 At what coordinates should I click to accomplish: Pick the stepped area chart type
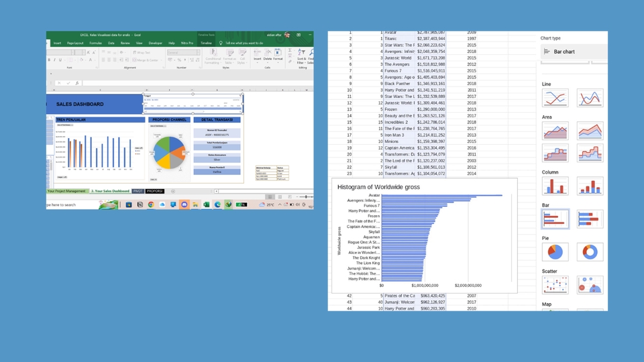[x=555, y=153]
